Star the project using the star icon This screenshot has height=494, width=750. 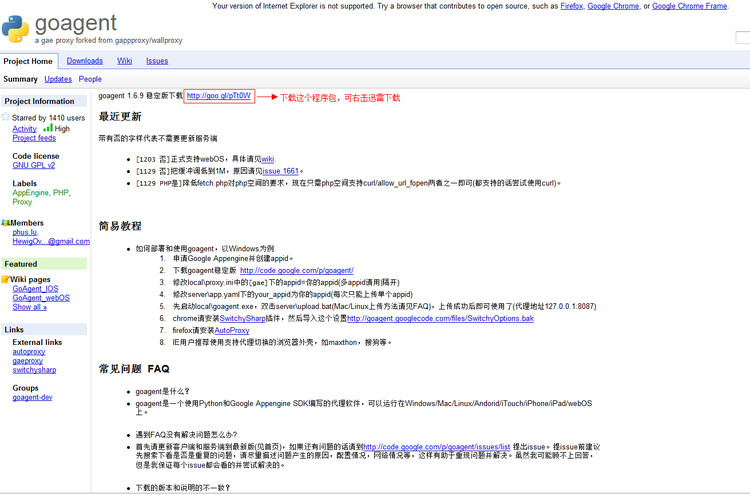[5, 117]
